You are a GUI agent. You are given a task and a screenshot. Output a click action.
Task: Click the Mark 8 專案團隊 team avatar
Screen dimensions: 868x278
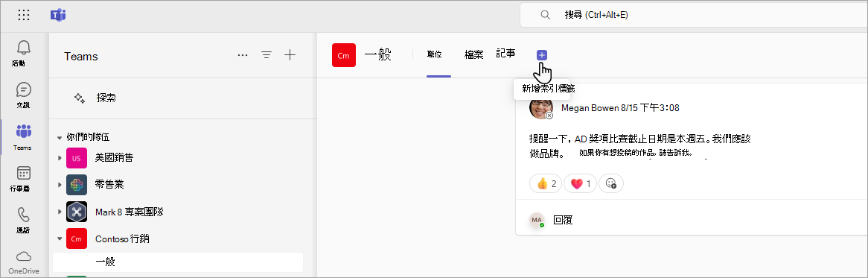pos(77,212)
